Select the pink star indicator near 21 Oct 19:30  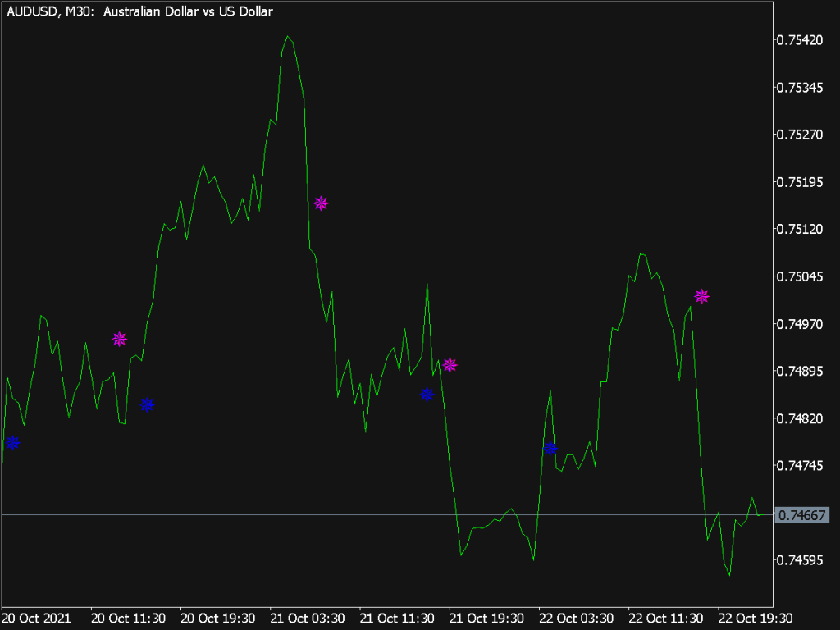click(x=450, y=365)
